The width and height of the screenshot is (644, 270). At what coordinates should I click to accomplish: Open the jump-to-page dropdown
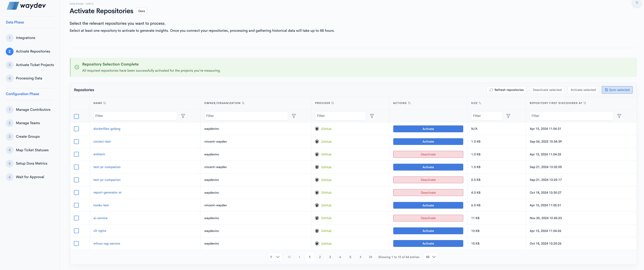point(275,257)
